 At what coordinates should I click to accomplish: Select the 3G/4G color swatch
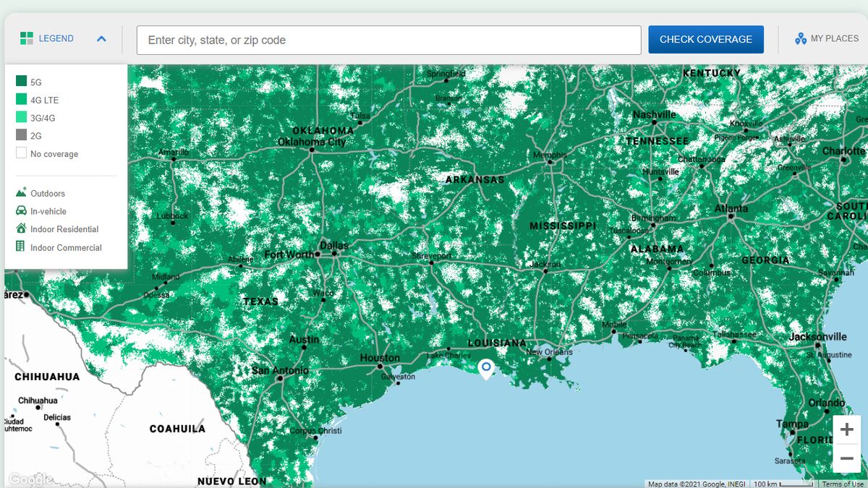point(21,117)
